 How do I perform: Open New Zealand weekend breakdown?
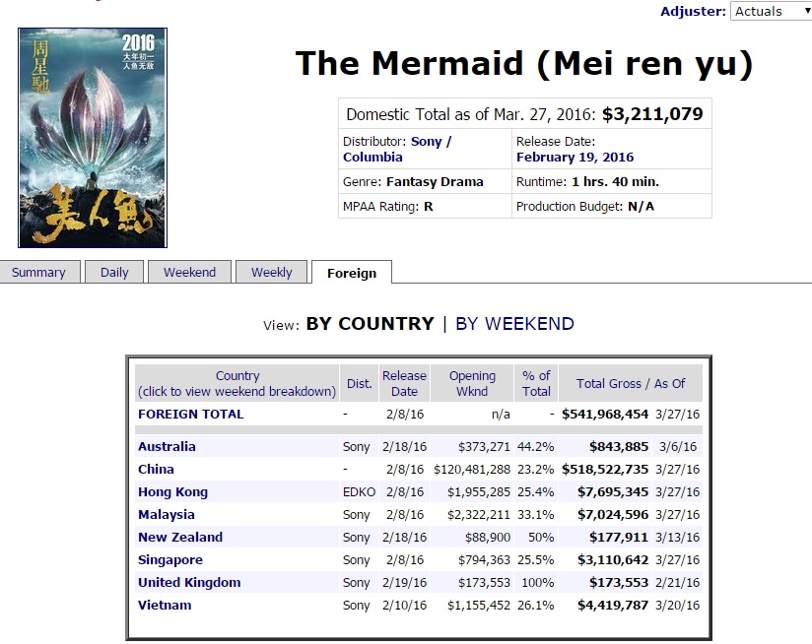point(180,537)
